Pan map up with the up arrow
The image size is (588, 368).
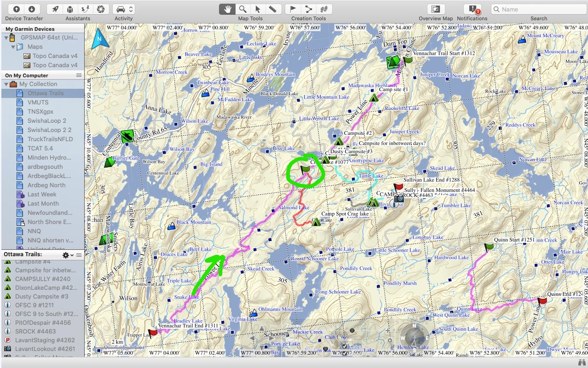tap(261, 328)
